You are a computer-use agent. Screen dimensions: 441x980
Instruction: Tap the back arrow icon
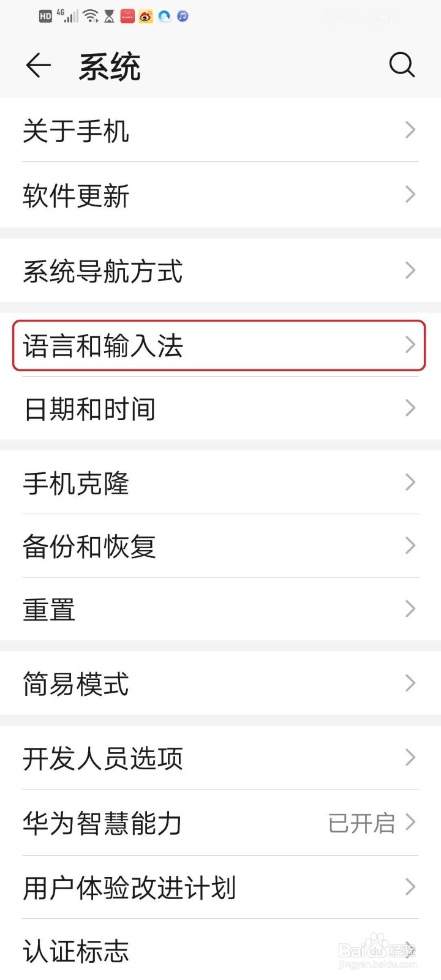[x=38, y=65]
